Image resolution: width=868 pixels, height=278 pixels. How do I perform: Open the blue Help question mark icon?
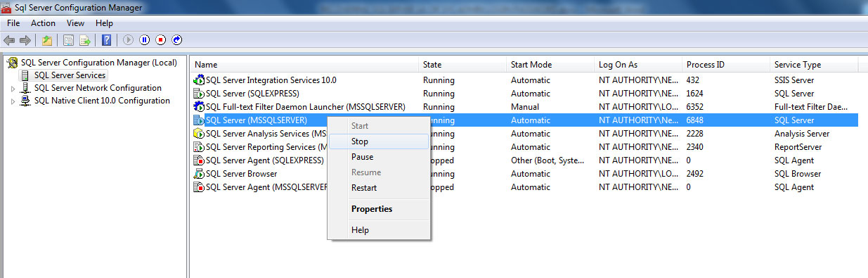click(107, 40)
